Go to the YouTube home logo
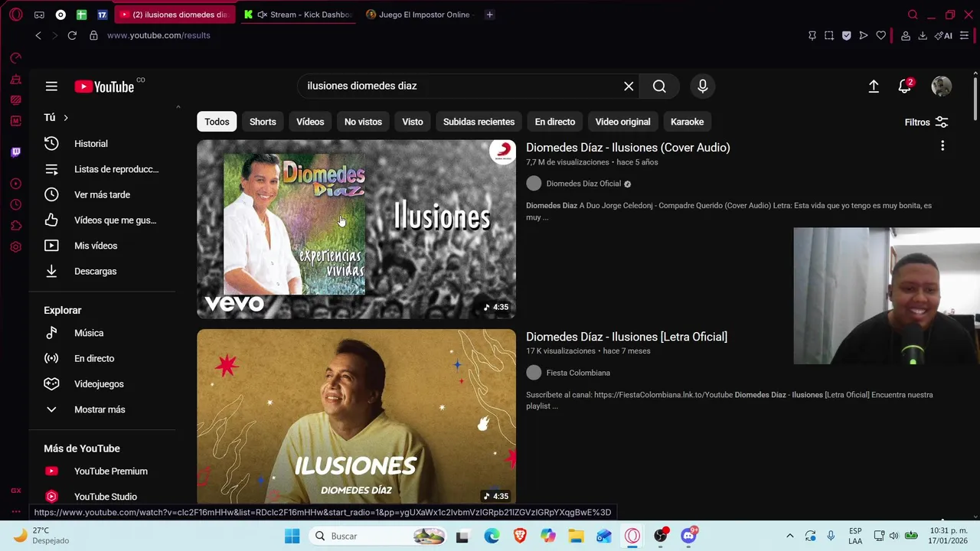Screen dimensions: 980x551 pos(104,86)
